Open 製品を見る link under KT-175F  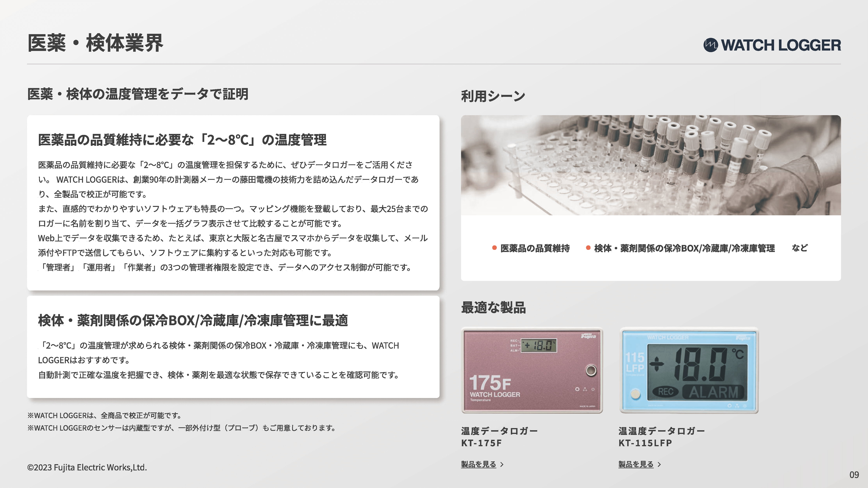click(478, 464)
